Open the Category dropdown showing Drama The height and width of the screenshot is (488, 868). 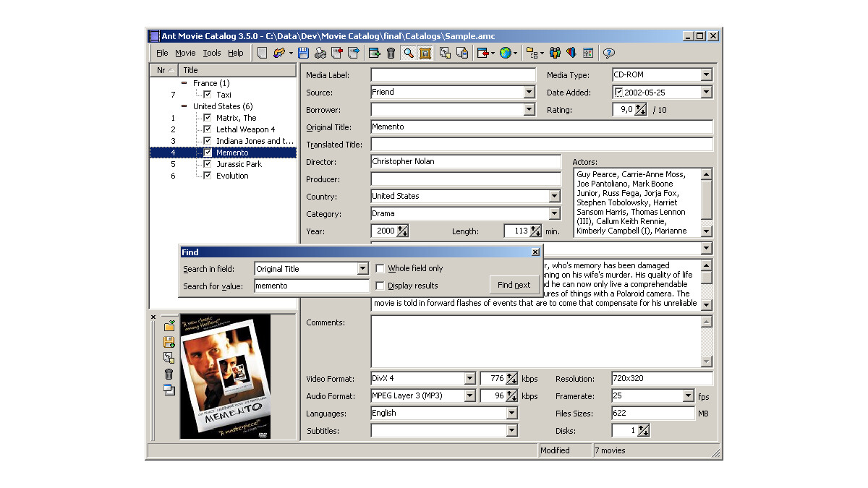click(554, 214)
